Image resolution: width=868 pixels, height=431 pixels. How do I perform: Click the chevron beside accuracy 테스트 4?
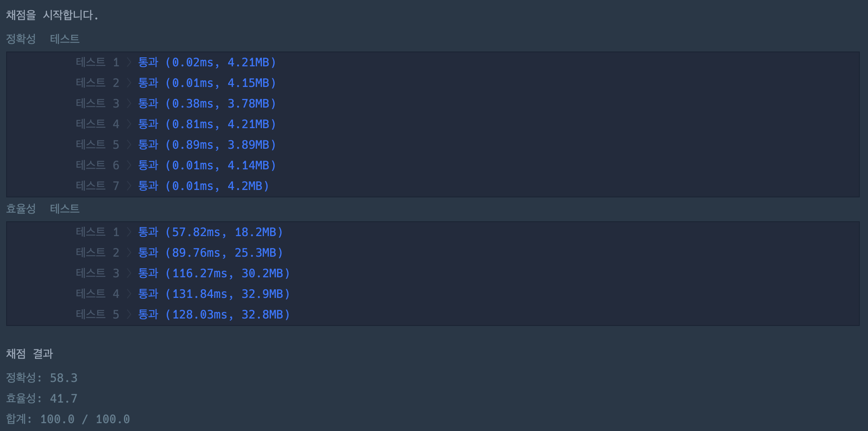tap(129, 124)
